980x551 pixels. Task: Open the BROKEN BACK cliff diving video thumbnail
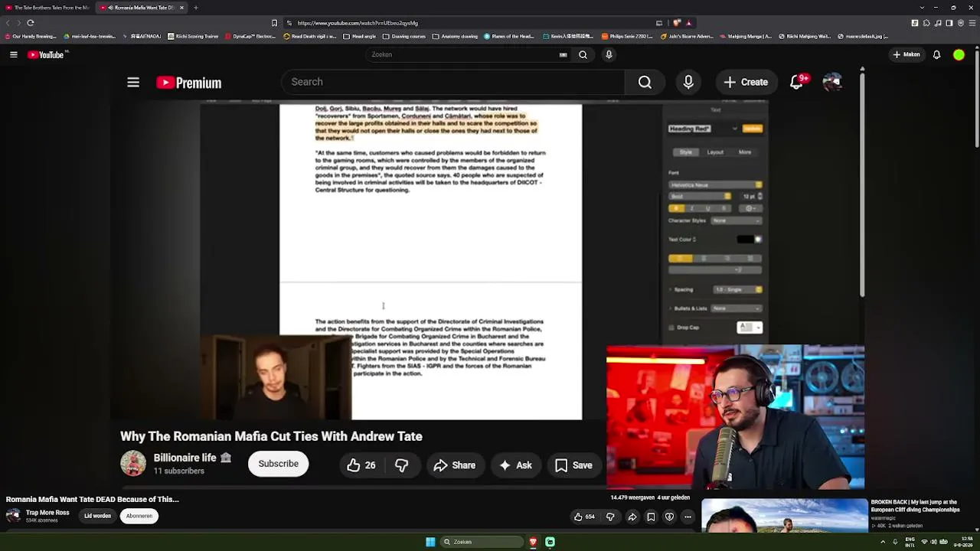pyautogui.click(x=785, y=515)
